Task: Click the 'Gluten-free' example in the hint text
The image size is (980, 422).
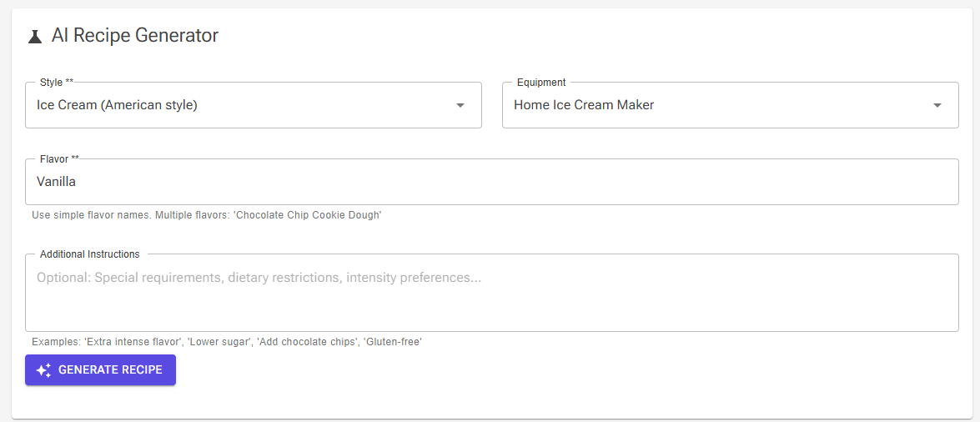Action: (x=392, y=342)
